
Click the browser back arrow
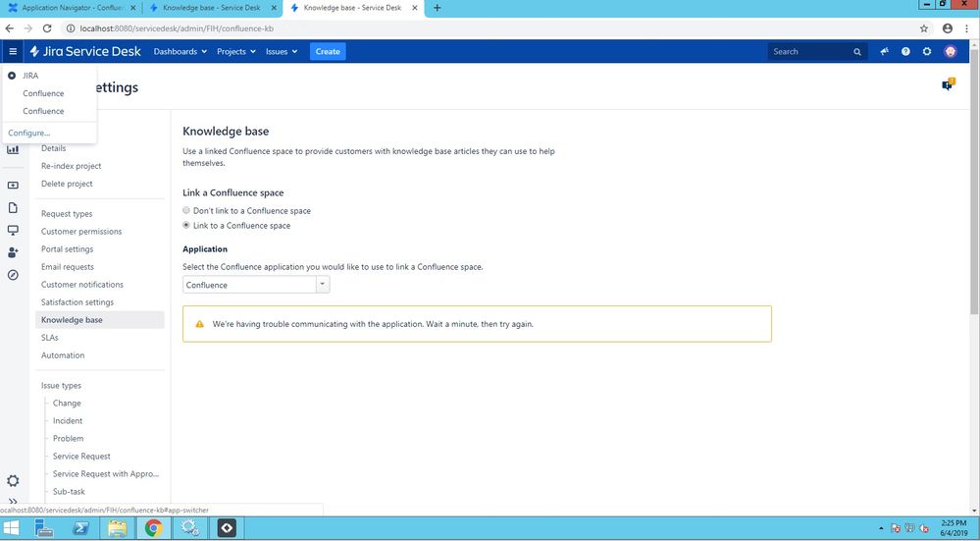[x=10, y=28]
